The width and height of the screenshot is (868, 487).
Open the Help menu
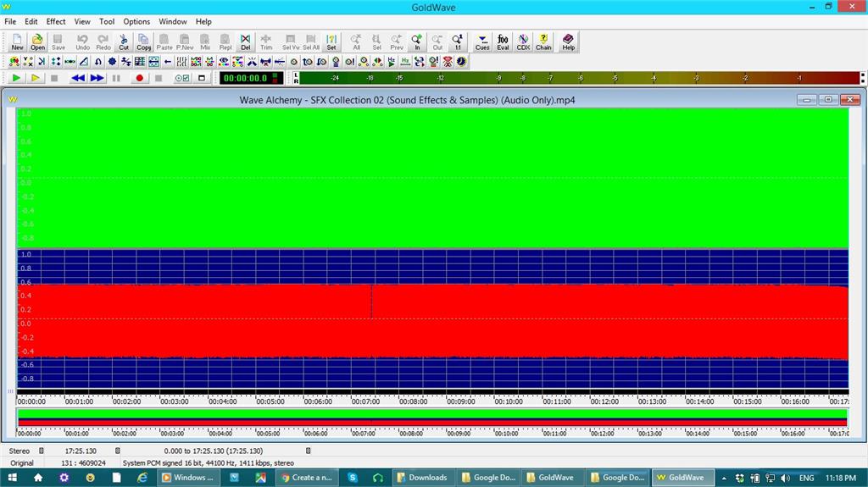click(x=203, y=21)
